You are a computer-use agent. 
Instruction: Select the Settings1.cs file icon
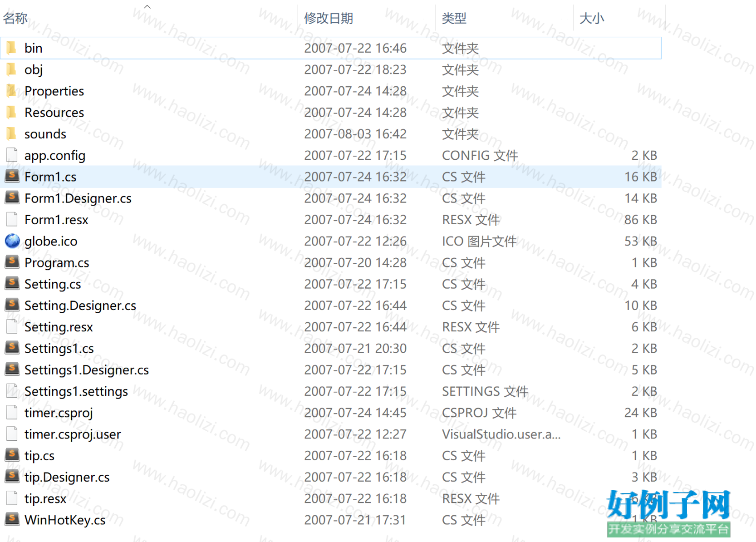pyautogui.click(x=12, y=348)
